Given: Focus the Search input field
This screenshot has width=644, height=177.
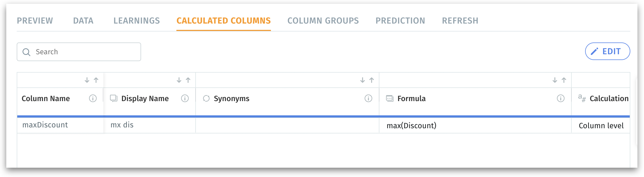Looking at the screenshot, I should click(x=85, y=52).
